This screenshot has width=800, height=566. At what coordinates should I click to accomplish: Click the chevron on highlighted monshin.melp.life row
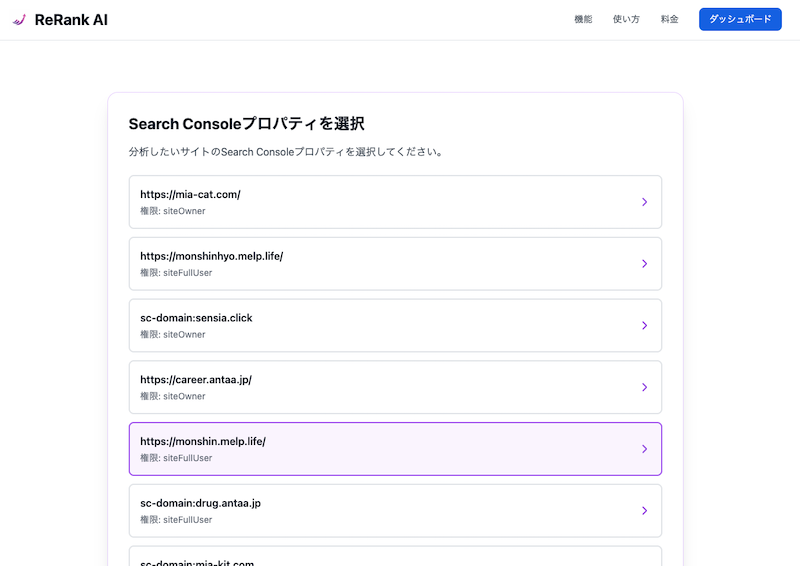click(644, 449)
